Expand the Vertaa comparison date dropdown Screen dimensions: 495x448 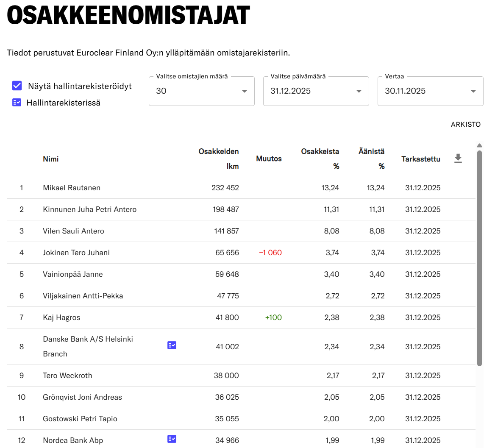click(430, 91)
